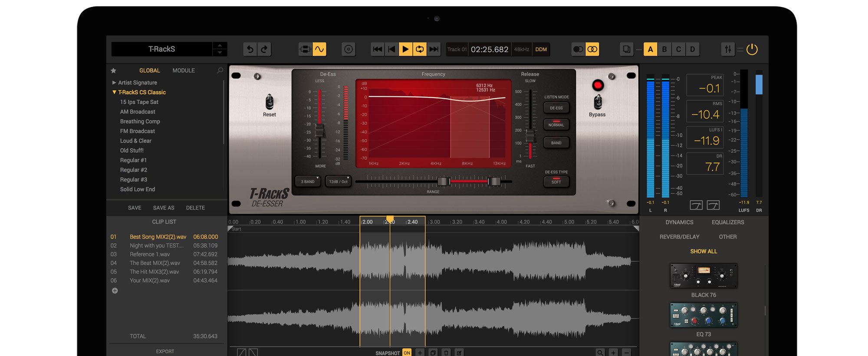Select the Loud & Clear preset
Screen dimensions: 868x356
pyautogui.click(x=135, y=141)
